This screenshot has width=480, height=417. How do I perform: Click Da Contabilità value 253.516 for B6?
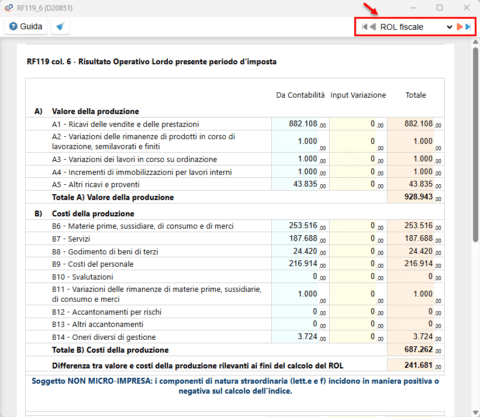[303, 226]
